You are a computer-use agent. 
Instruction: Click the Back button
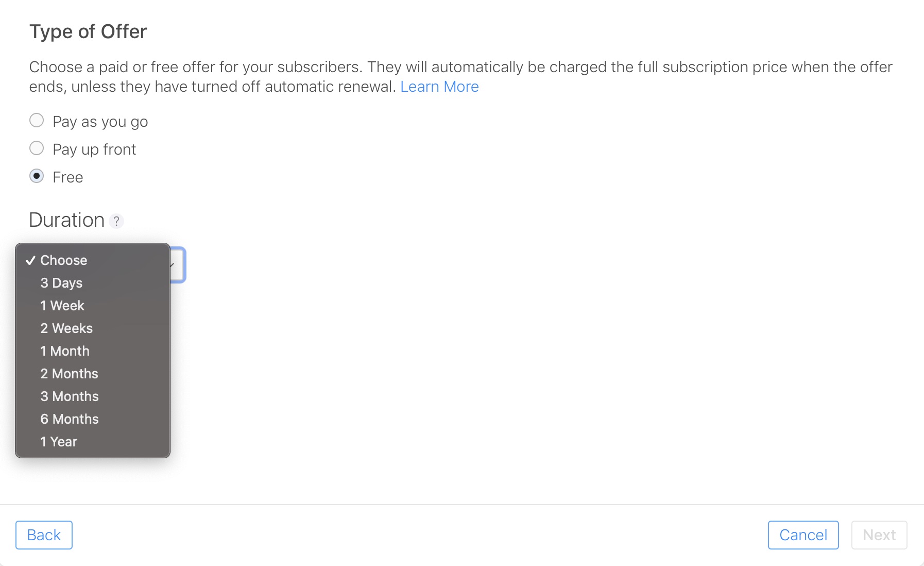(44, 535)
